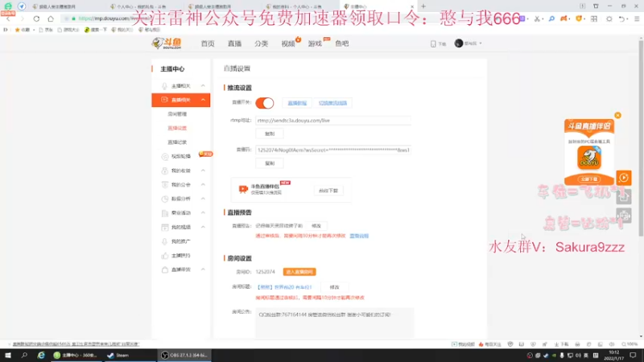Open a new browser tab
Screen dimensions: 644x362
[x=423, y=6]
